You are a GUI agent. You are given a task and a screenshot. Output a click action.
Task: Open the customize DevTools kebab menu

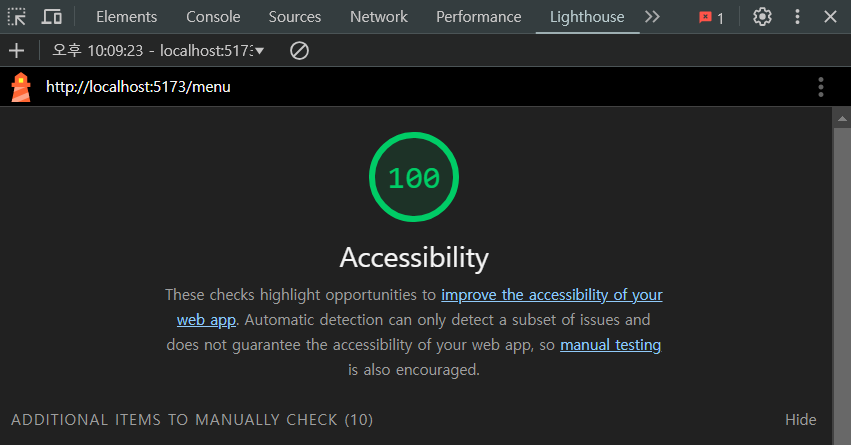click(797, 17)
